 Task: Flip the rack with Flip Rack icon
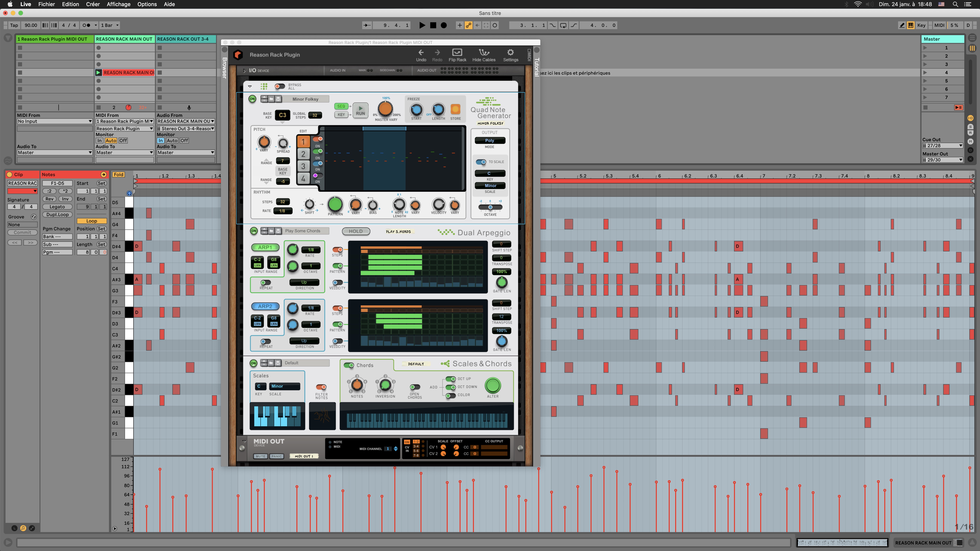457,52
